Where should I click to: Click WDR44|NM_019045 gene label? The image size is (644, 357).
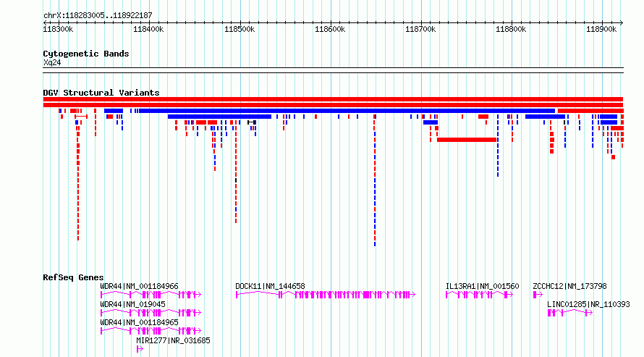pos(132,304)
